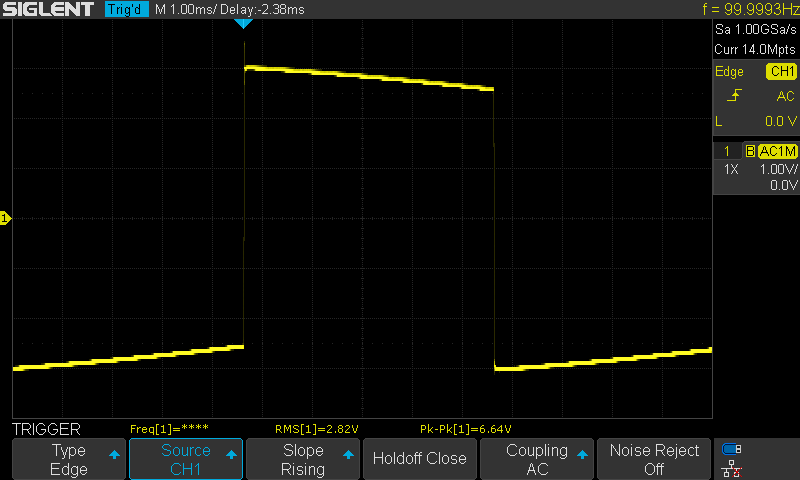Screen dimensions: 800x480
Task: Toggle Noise Reject Off
Action: point(654,459)
